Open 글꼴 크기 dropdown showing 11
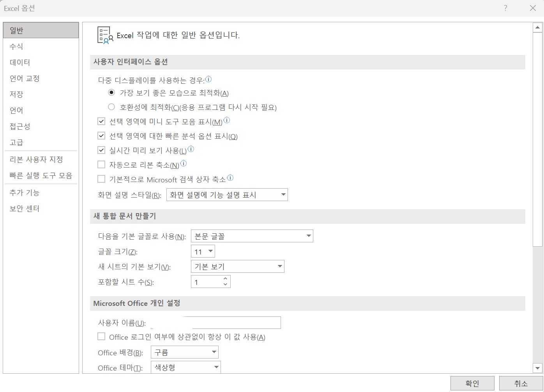 click(203, 251)
